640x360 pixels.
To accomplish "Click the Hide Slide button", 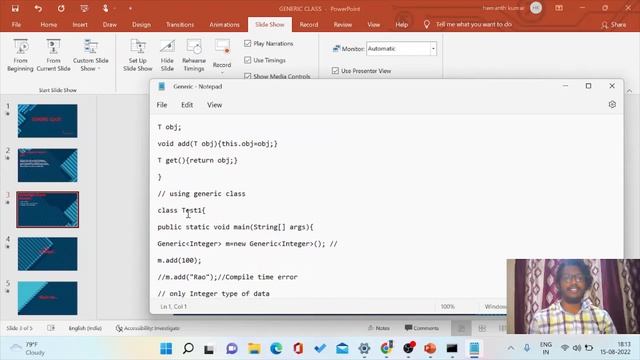I will pos(167,55).
